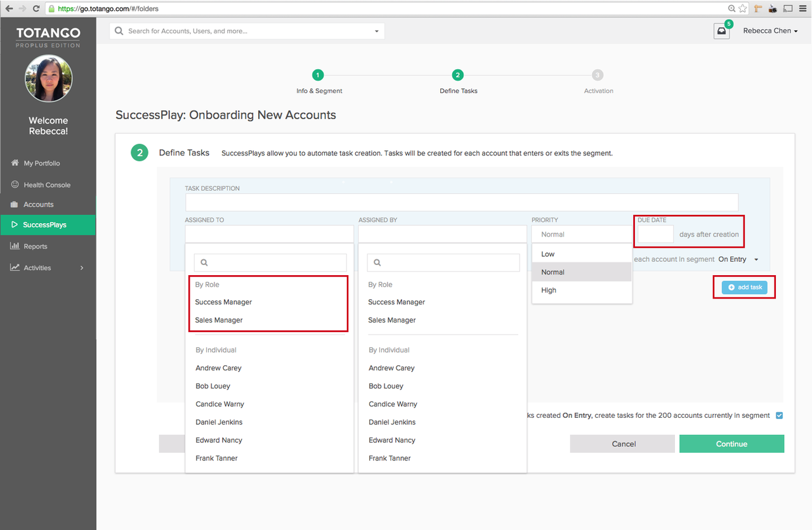Click the Health Console smiley icon
812x530 pixels.
15,184
